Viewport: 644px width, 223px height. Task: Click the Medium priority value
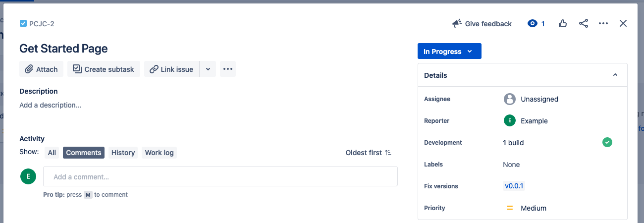click(534, 208)
